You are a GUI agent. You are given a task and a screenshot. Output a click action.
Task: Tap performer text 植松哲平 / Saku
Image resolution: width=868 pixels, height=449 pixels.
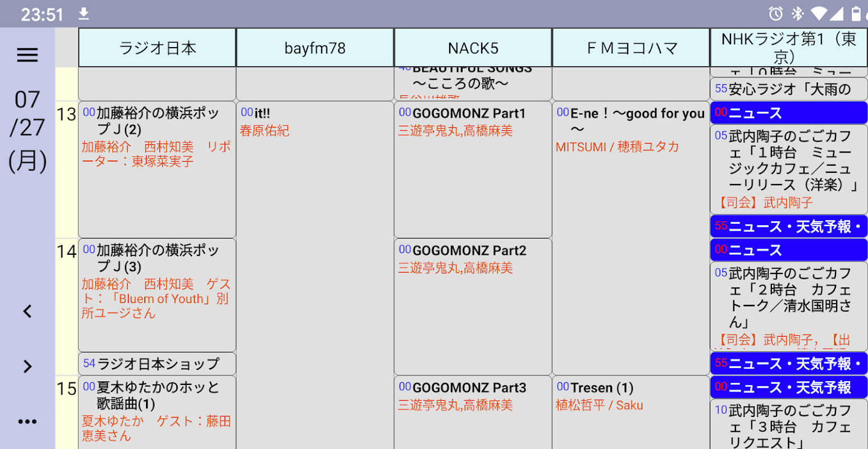(599, 405)
